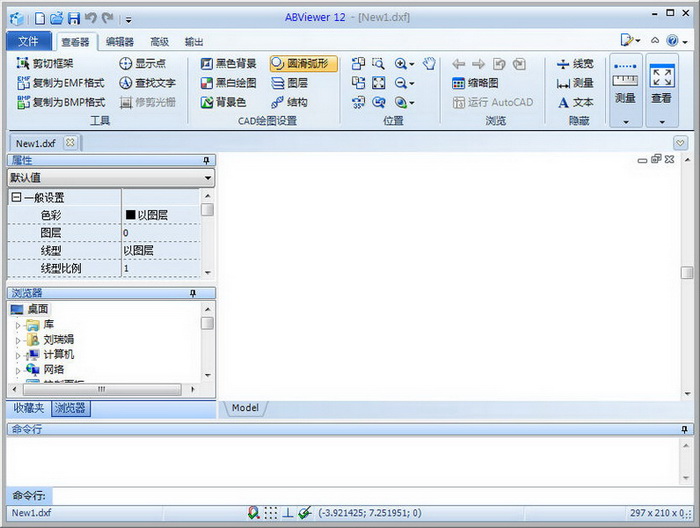Image resolution: width=700 pixels, height=528 pixels.
Task: Select the pan hand tool
Action: (429, 64)
